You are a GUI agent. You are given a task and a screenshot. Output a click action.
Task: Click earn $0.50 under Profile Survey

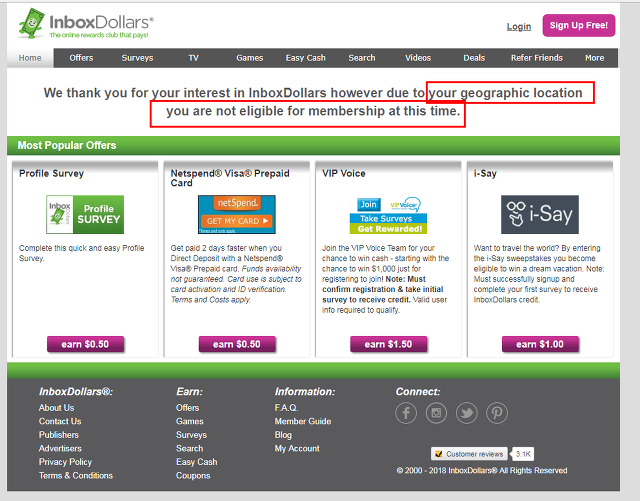pyautogui.click(x=85, y=344)
